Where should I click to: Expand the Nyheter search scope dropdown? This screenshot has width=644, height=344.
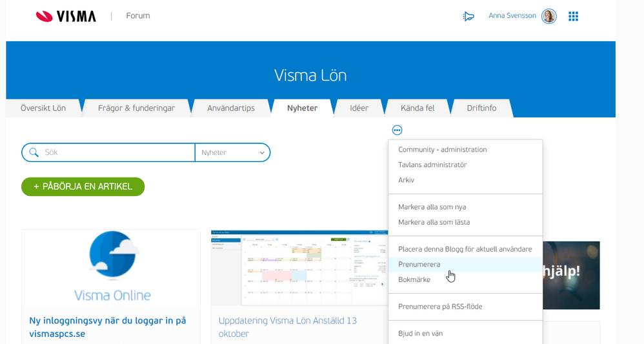(x=232, y=152)
